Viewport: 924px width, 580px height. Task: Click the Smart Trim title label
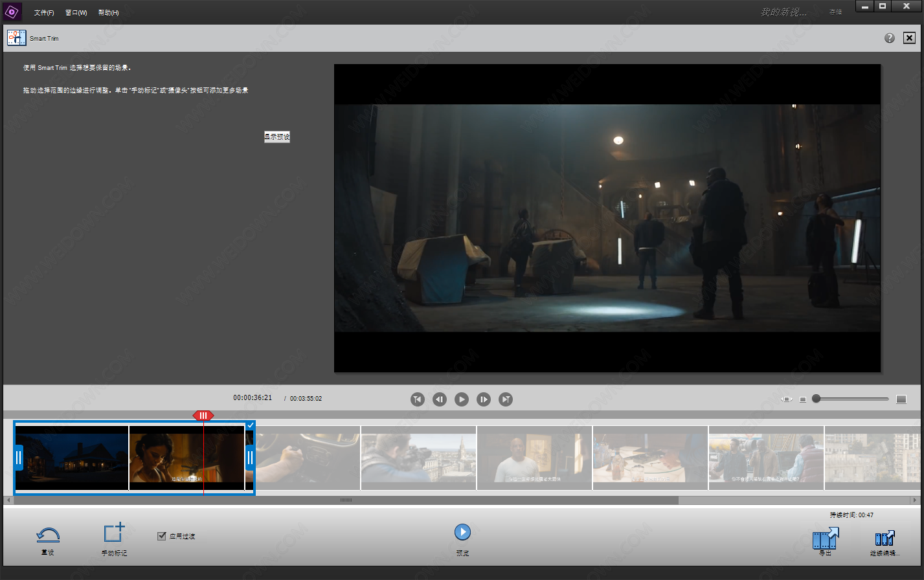tap(44, 39)
